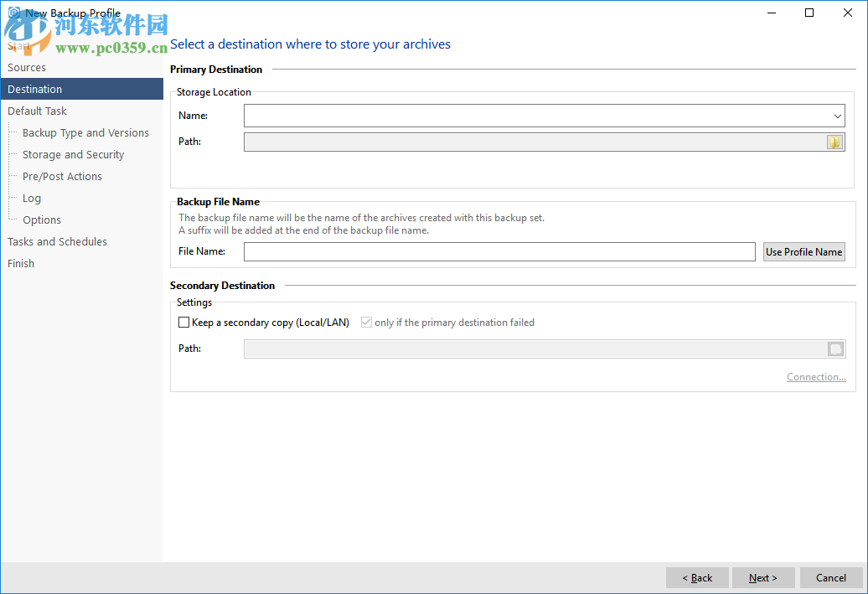Click into the File Name field
868x594 pixels.
[499, 252]
